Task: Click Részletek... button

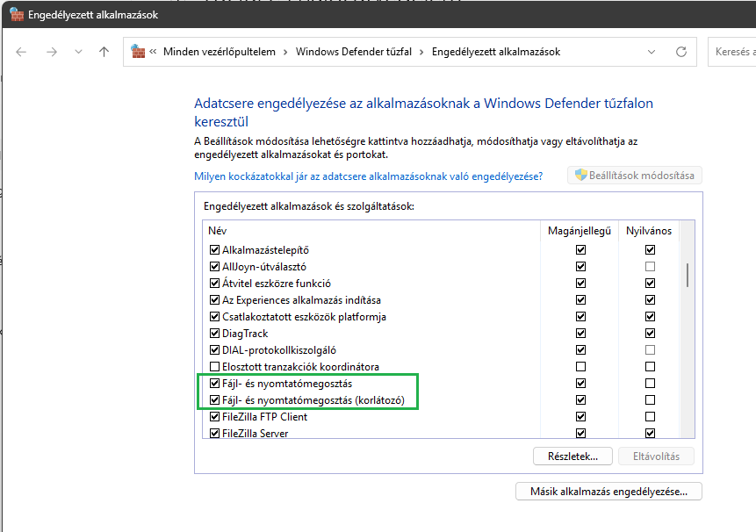Action: click(572, 457)
